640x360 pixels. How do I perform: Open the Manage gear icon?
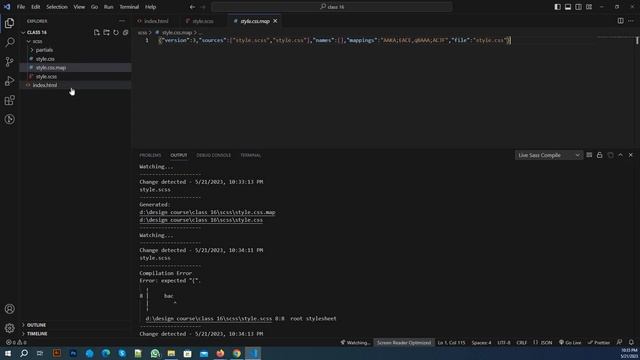(9, 328)
